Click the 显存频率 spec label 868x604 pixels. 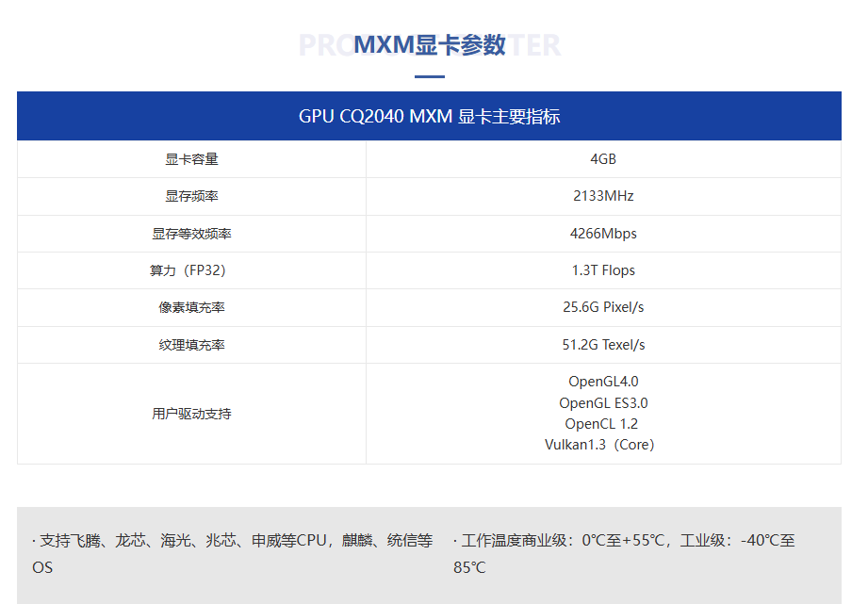pyautogui.click(x=189, y=196)
